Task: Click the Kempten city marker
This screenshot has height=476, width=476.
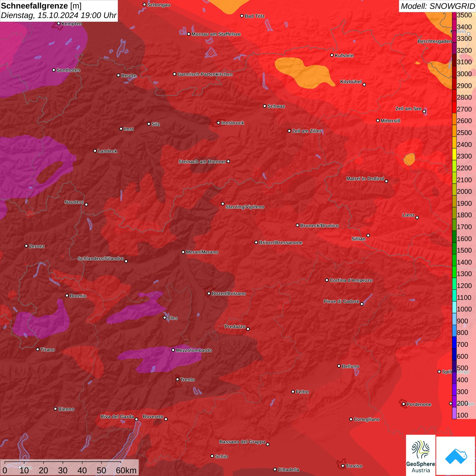Action: 59,23
